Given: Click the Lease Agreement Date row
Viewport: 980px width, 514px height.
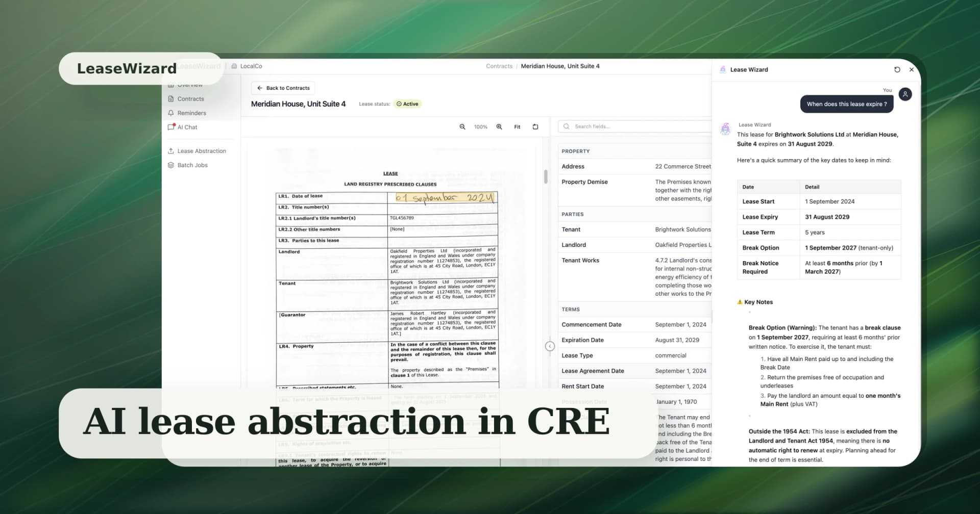Looking at the screenshot, I should [635, 371].
